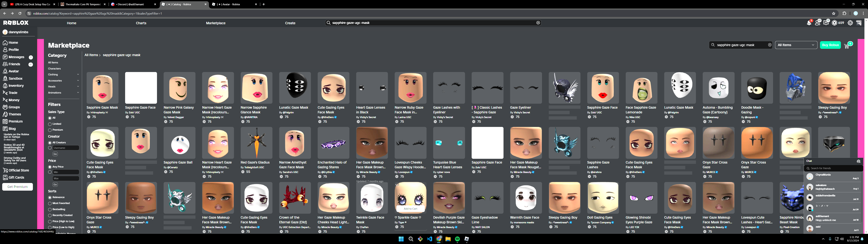Screen dimensions: 868x244
Task: Open the settings gear in the Roblox header
Action: pyautogui.click(x=850, y=23)
